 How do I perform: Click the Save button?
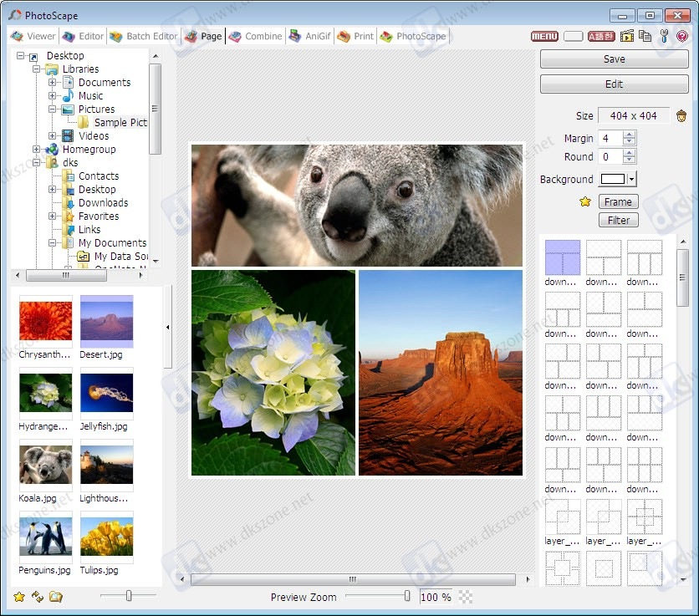[x=615, y=59]
